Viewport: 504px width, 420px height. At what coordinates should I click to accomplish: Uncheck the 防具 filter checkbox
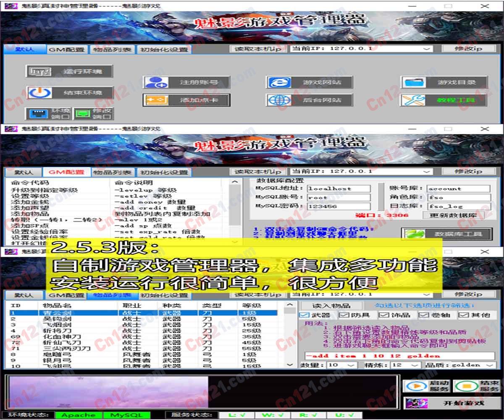click(x=344, y=315)
